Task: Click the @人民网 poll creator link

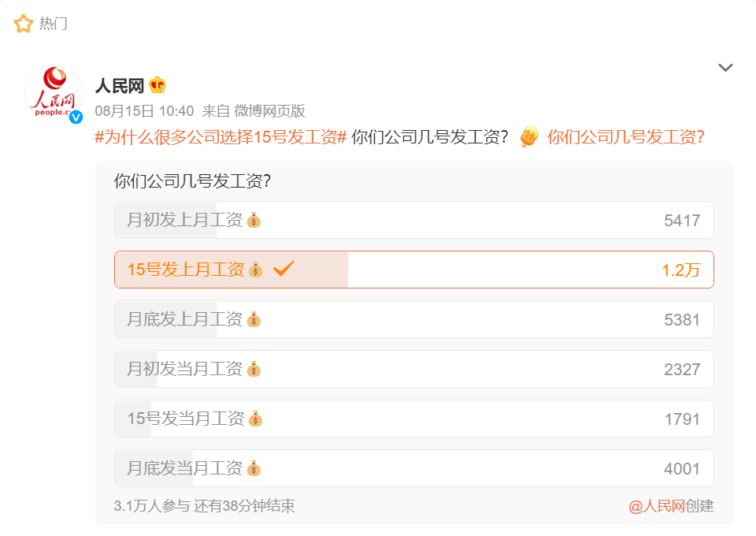Action: 657,506
